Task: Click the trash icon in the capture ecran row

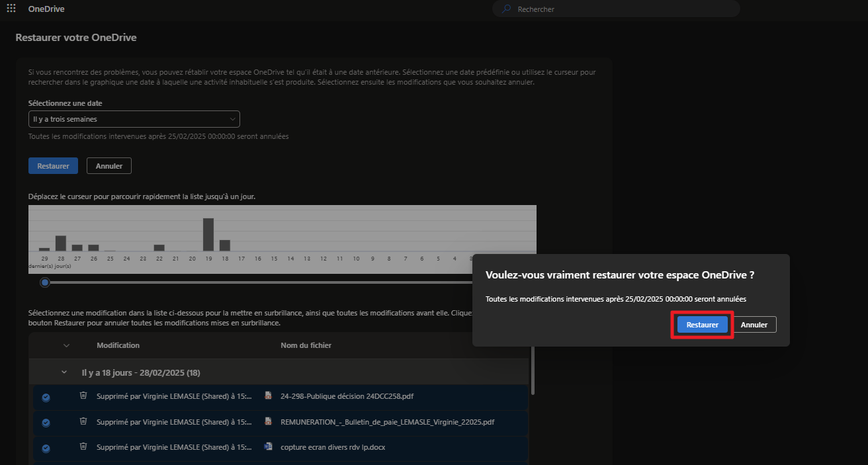Action: coord(83,446)
